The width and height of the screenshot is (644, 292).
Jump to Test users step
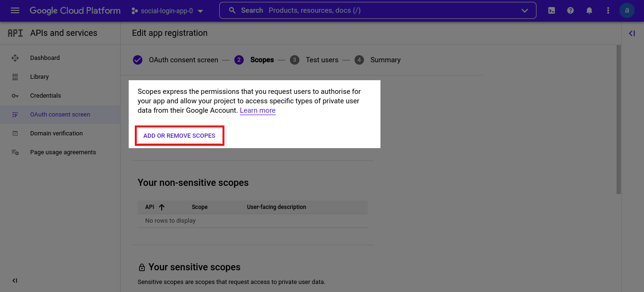coord(322,60)
